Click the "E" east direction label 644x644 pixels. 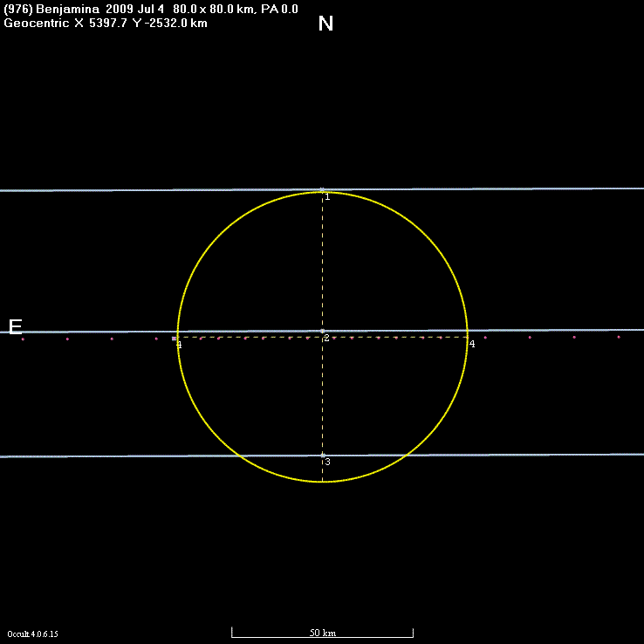pyautogui.click(x=15, y=327)
